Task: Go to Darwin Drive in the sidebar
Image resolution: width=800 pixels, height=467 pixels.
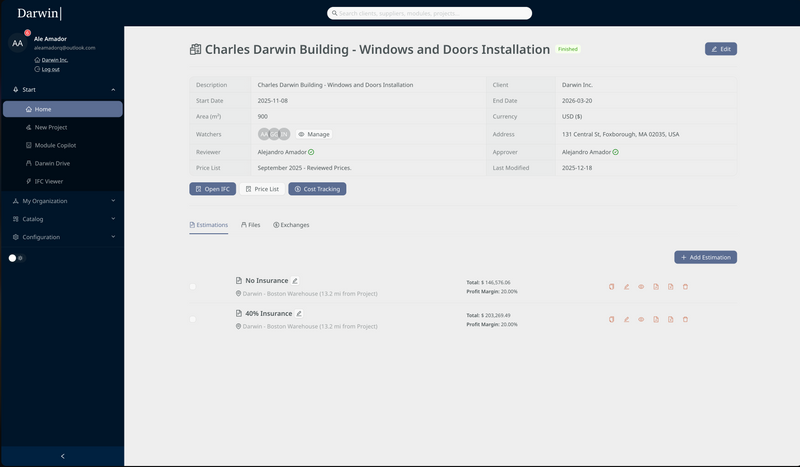Action: 52,163
